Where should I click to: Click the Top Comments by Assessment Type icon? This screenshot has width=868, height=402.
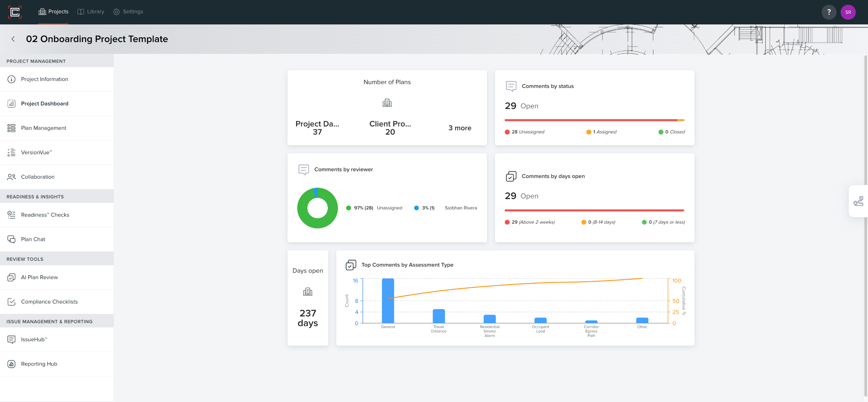[351, 265]
